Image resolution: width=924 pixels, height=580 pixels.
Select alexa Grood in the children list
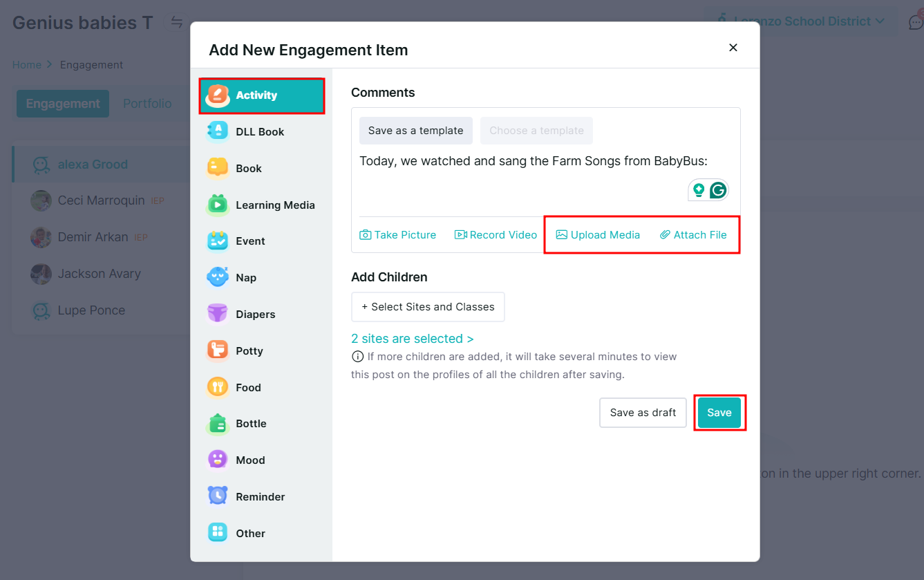(x=102, y=165)
